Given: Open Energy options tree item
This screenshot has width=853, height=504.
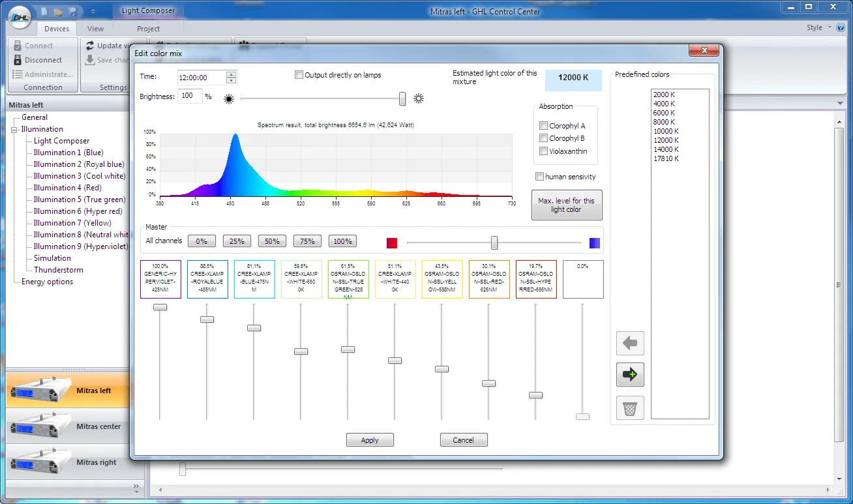Looking at the screenshot, I should (47, 282).
